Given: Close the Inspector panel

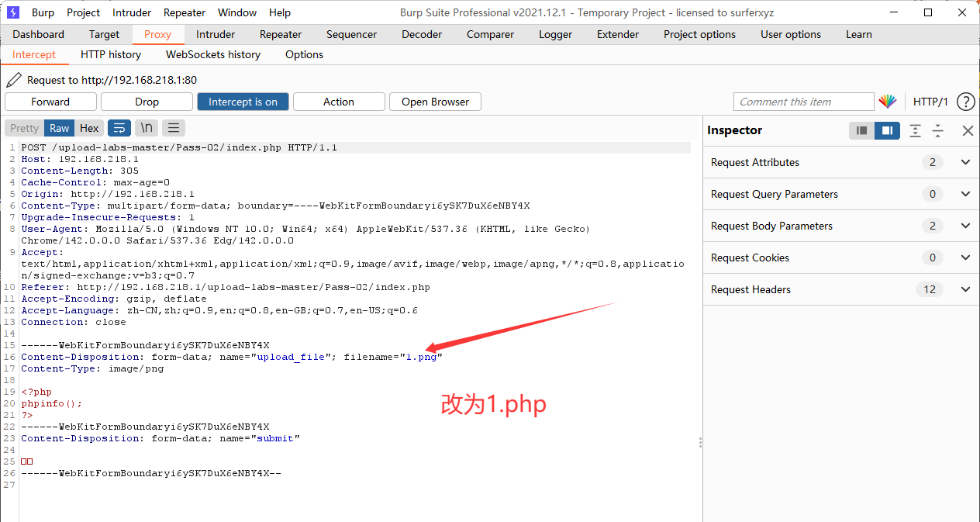Looking at the screenshot, I should pos(967,130).
